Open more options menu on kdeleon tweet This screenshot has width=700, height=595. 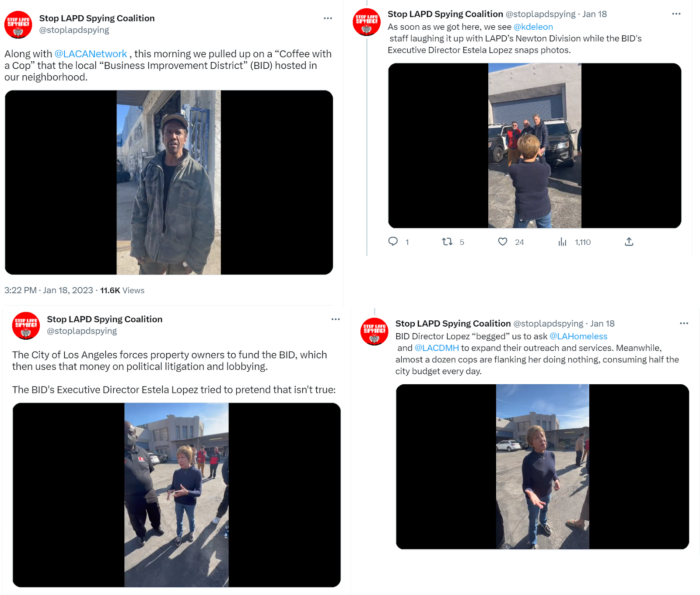(x=676, y=14)
